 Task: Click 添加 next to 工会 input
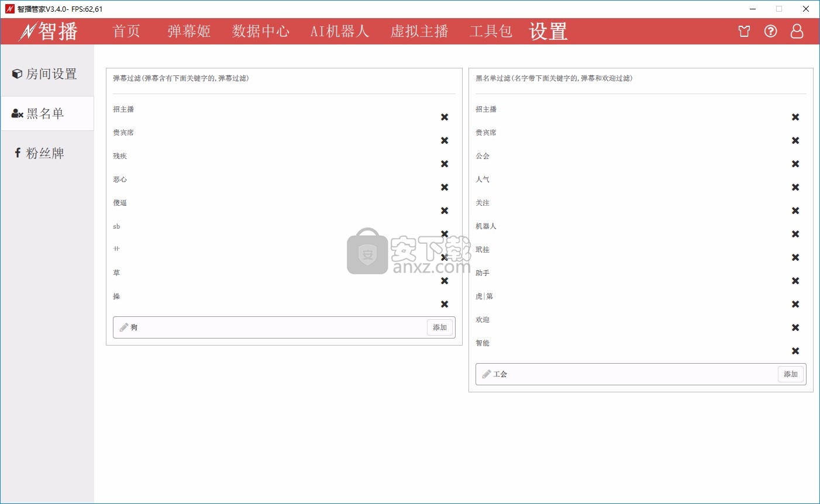coord(791,374)
